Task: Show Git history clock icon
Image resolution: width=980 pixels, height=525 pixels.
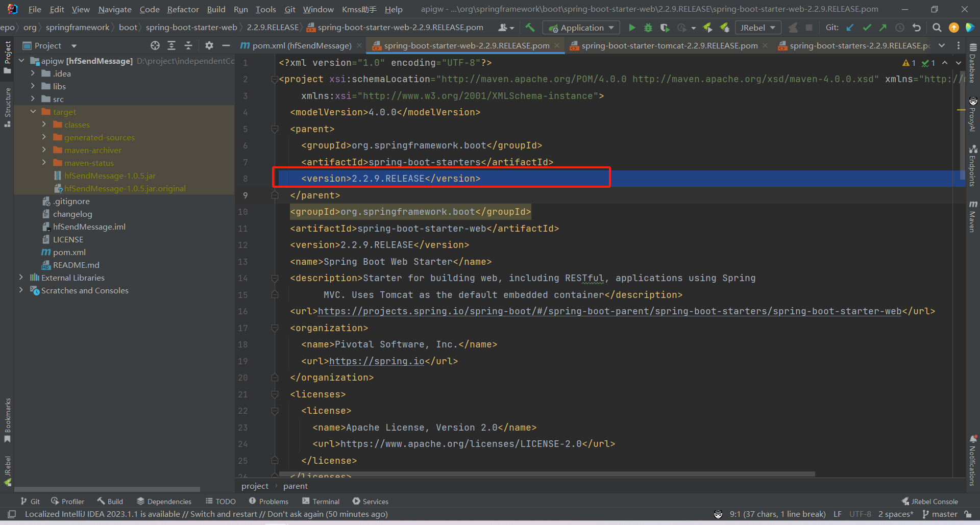Action: [x=900, y=28]
